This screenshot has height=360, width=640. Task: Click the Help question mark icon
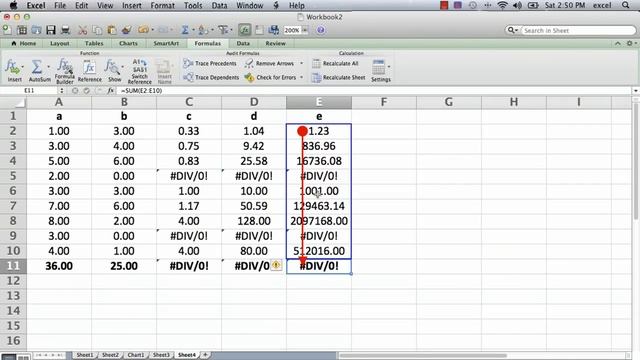321,30
